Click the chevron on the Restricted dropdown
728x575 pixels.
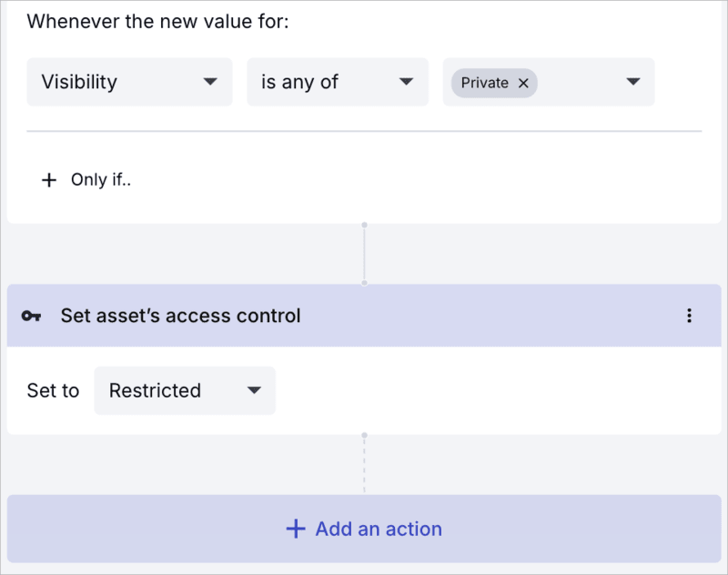click(255, 390)
